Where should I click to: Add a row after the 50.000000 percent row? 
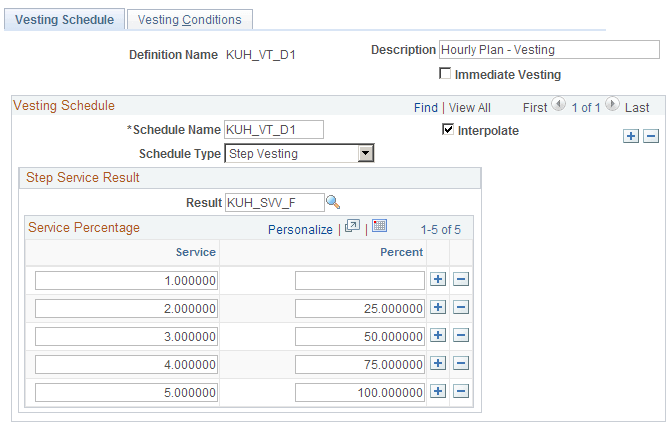[x=438, y=335]
